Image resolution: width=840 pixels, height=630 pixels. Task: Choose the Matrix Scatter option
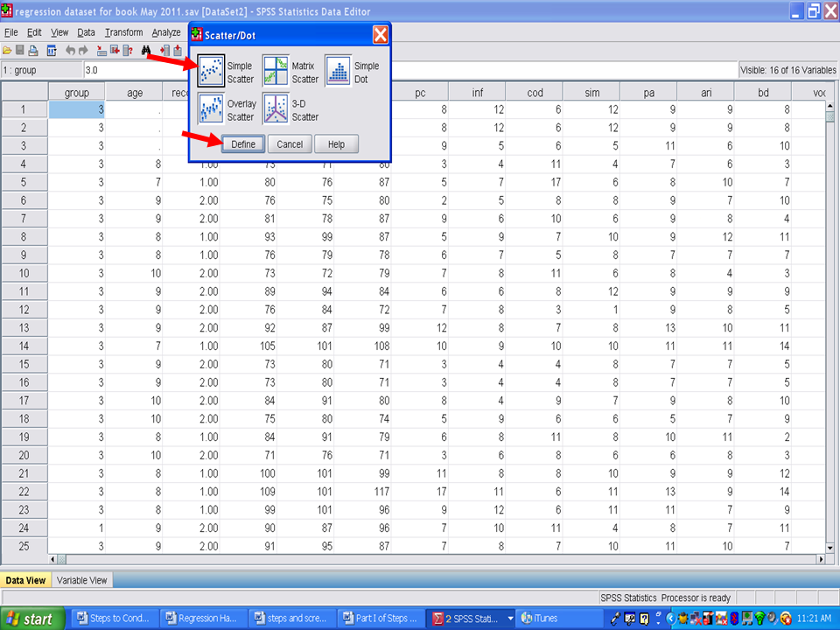click(x=276, y=72)
